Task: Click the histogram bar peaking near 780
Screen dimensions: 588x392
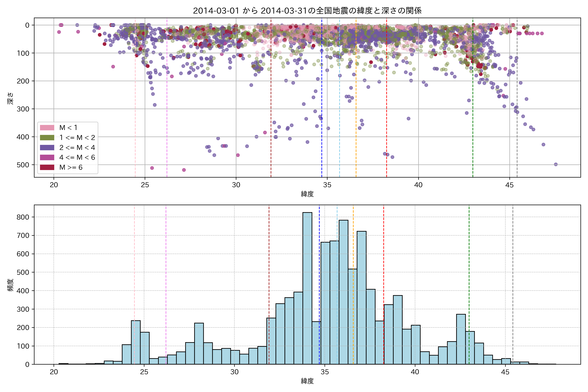Action: click(343, 293)
